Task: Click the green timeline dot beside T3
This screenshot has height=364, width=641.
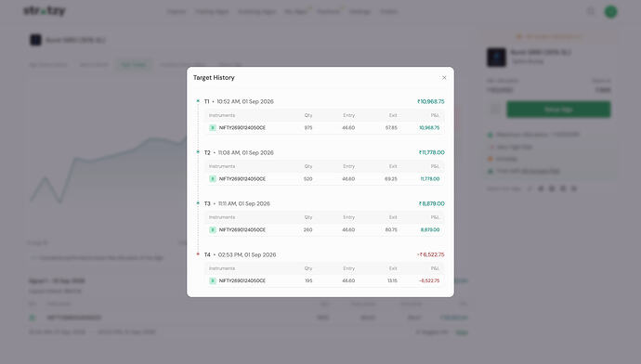Action: (198, 203)
